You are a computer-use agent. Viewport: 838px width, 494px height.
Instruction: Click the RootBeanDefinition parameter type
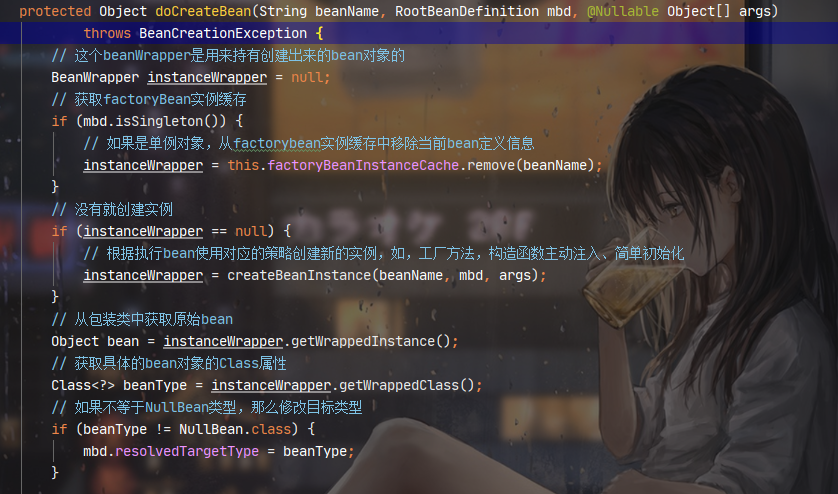point(467,11)
